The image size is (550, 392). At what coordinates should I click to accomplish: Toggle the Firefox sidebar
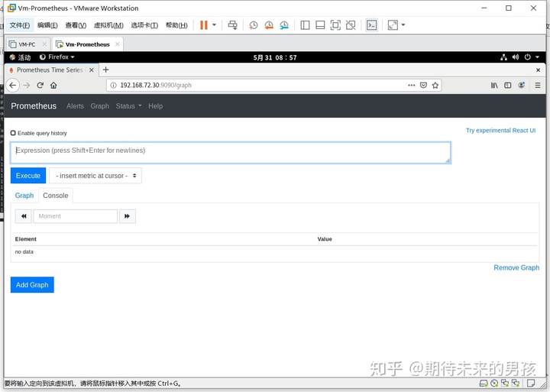tap(507, 86)
